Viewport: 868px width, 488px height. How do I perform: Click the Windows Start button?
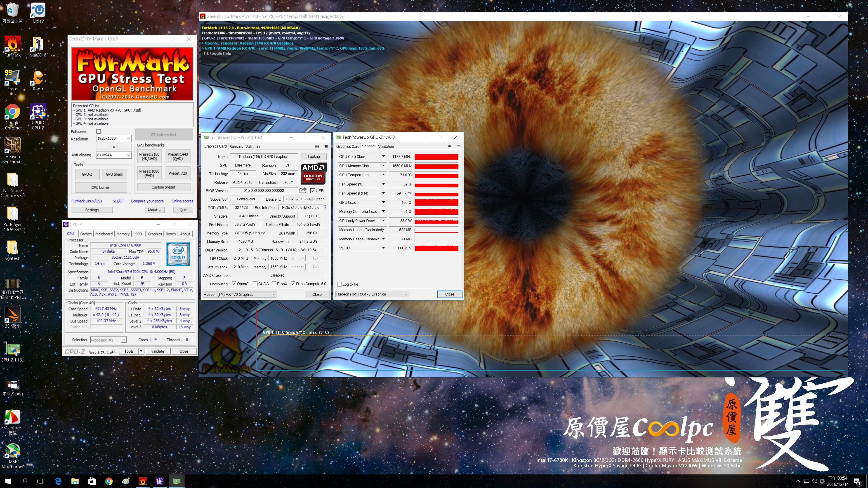8,481
